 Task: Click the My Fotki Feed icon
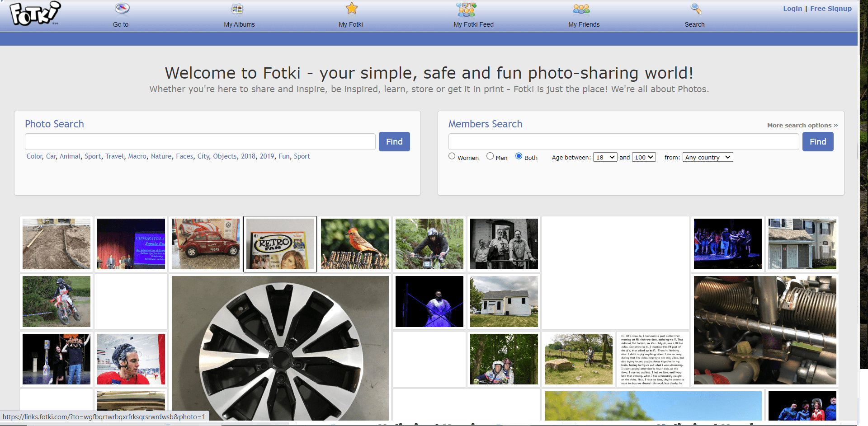466,9
